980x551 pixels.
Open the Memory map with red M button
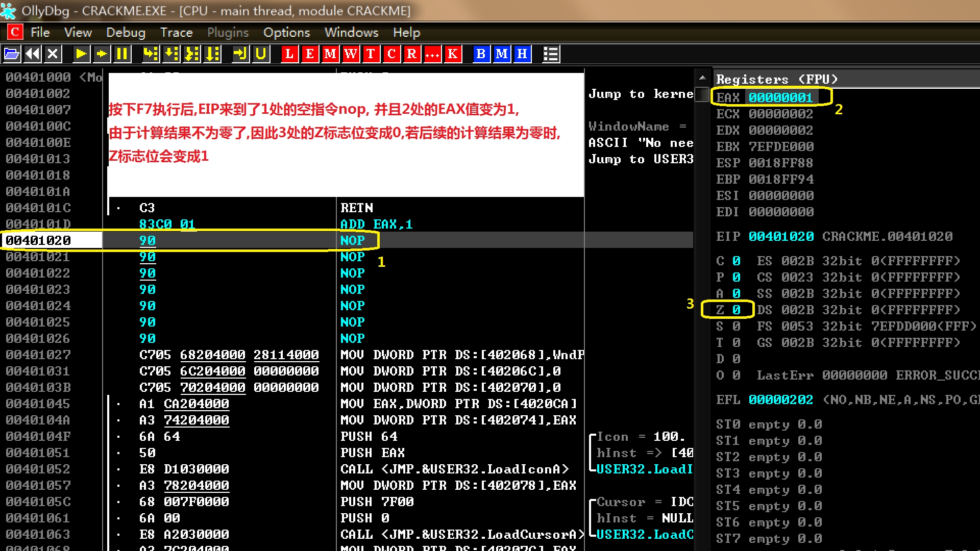(330, 54)
